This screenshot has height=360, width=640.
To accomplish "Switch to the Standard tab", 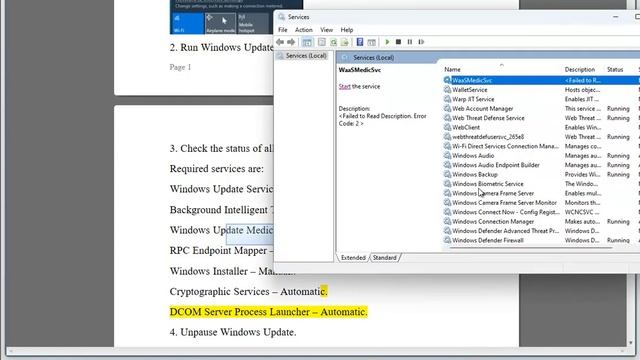I will pos(384,258).
